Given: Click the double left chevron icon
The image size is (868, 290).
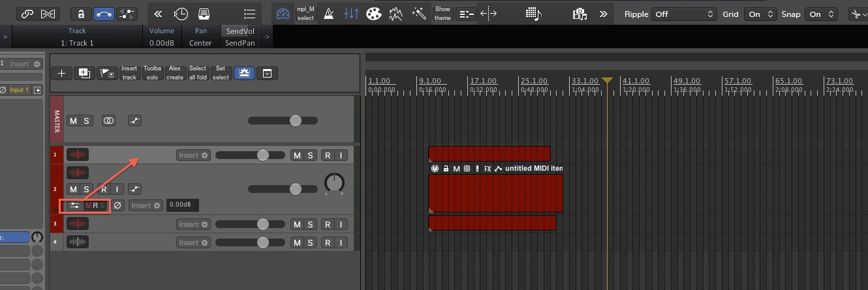Looking at the screenshot, I should [159, 14].
